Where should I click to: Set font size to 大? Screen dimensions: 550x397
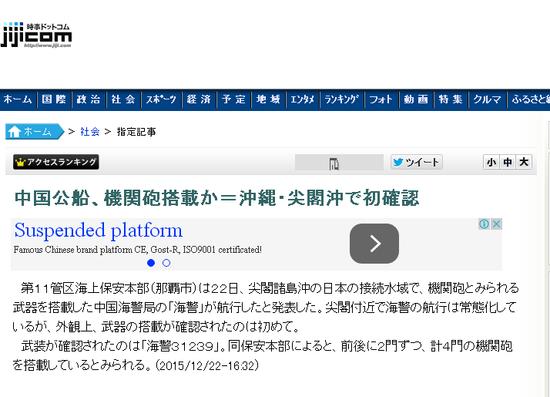[x=524, y=162]
